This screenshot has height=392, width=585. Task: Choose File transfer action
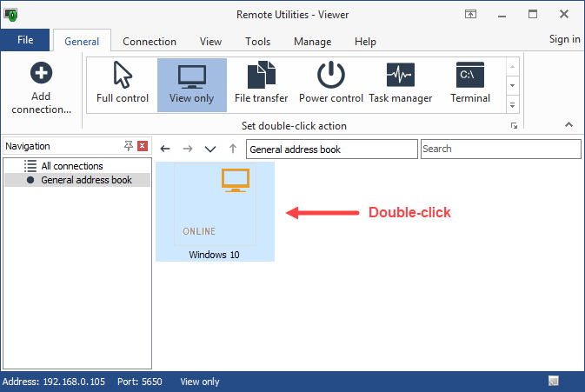[x=261, y=84]
